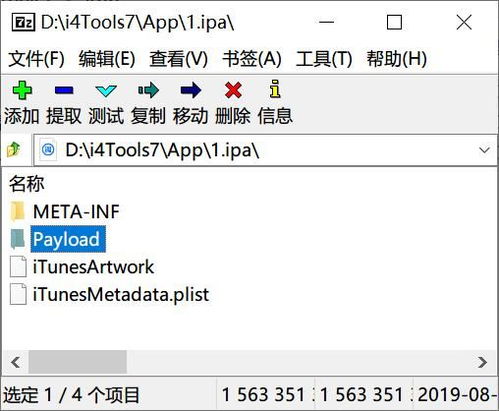Click the 7z application icon in title bar
The height and width of the screenshot is (411, 499).
(23, 22)
